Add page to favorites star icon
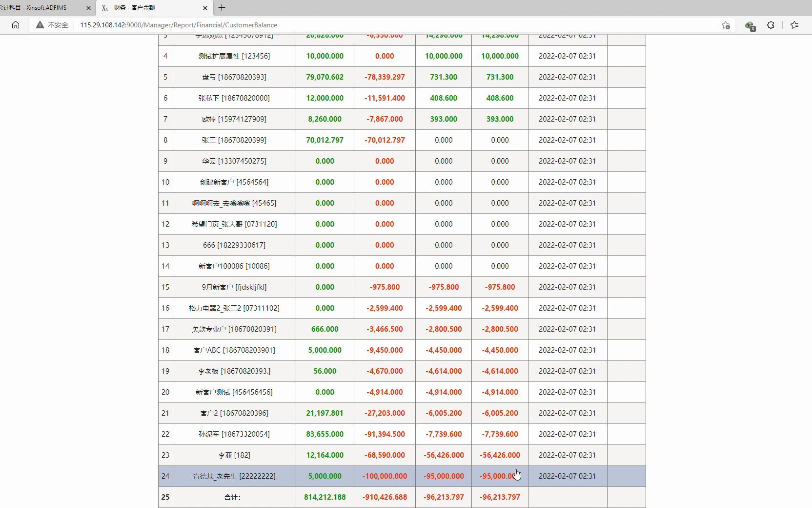 click(x=726, y=25)
